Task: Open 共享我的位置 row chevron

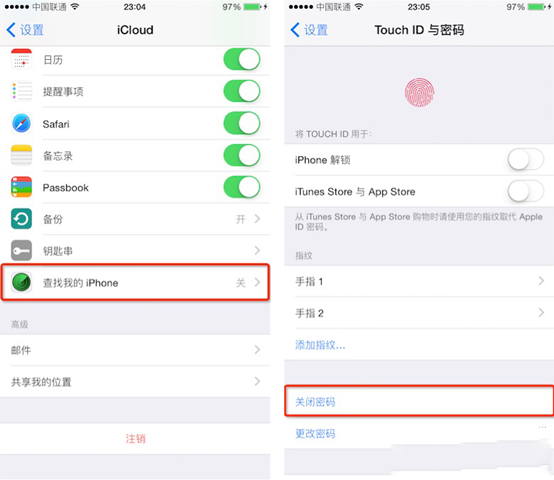Action: (x=257, y=381)
